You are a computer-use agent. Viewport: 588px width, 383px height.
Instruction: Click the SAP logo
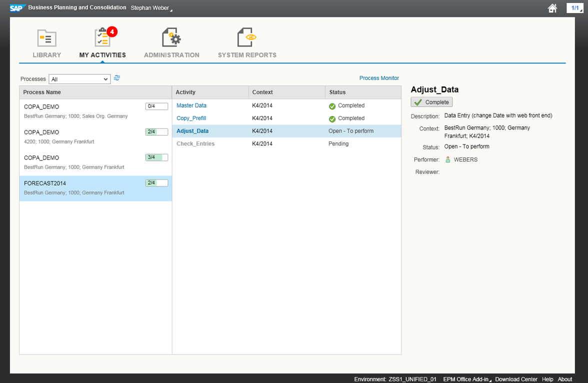17,7
